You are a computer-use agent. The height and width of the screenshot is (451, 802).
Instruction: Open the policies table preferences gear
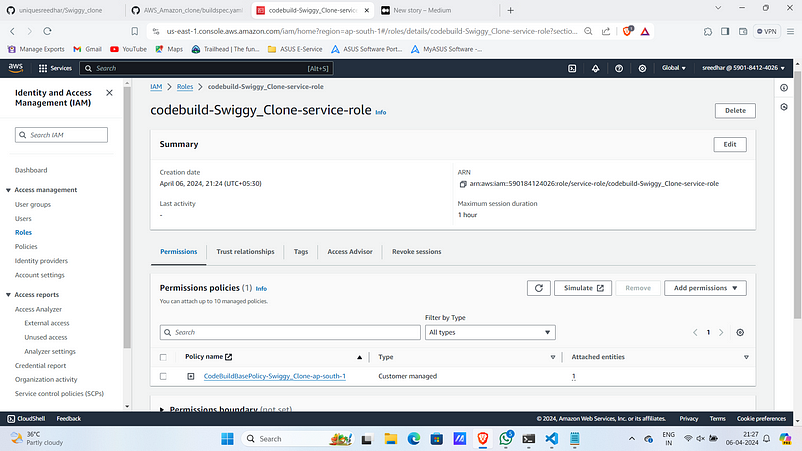coord(740,332)
